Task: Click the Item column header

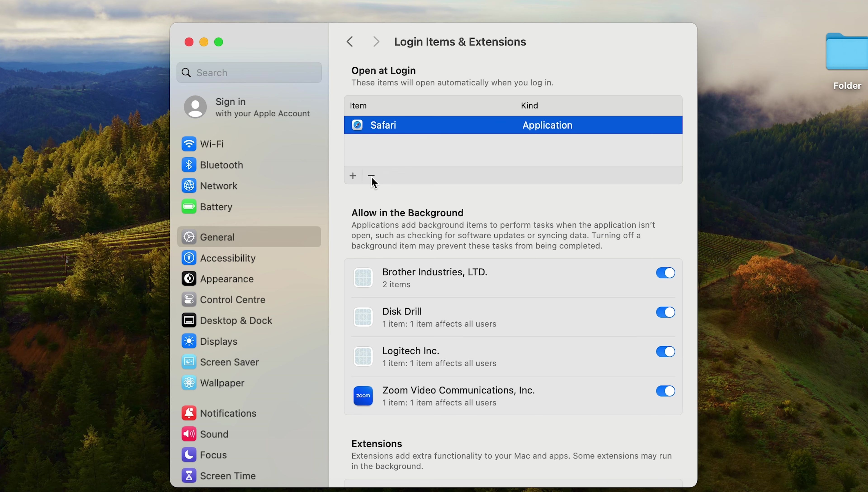Action: pyautogui.click(x=358, y=106)
